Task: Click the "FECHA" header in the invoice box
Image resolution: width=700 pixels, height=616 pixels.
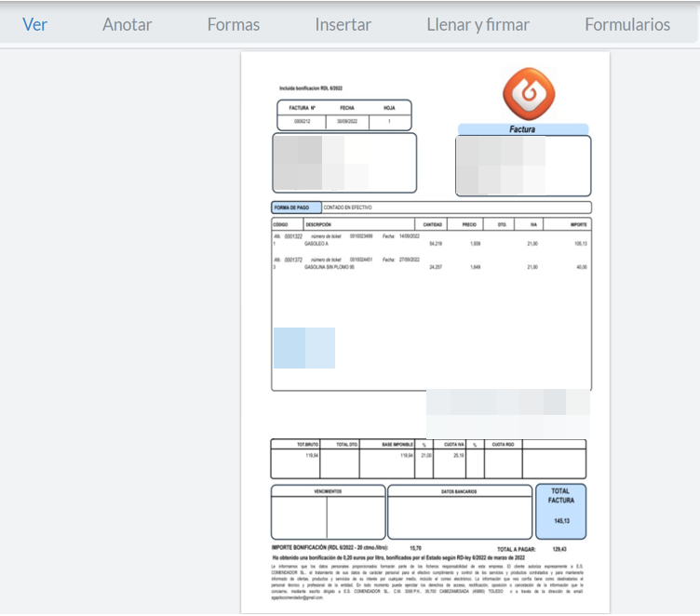Action: (347, 108)
